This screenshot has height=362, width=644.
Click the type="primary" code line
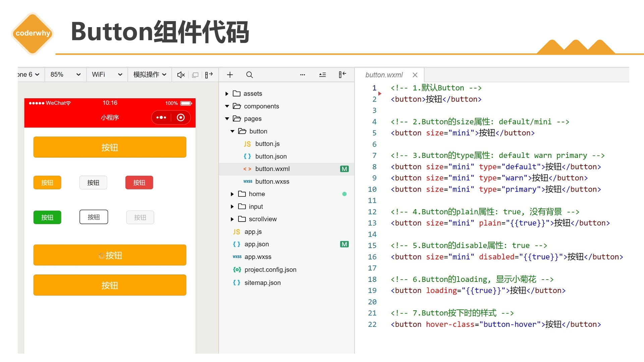[496, 189]
